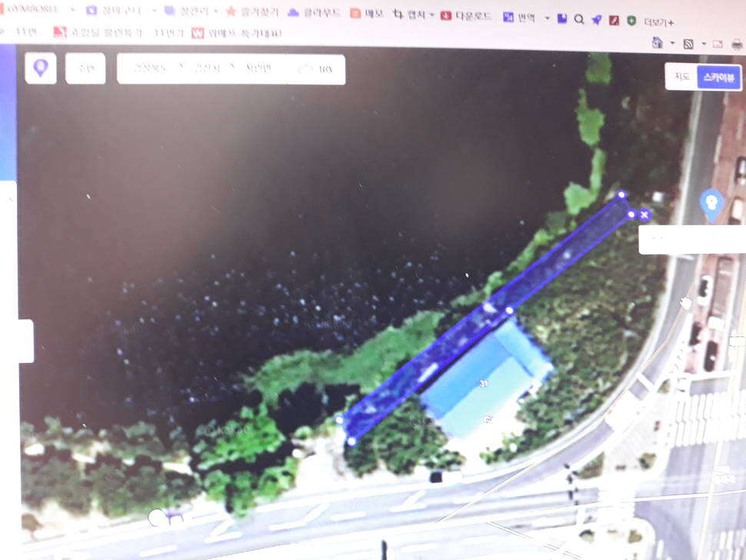Image resolution: width=746 pixels, height=560 pixels.
Task: Delete the drawn polygon with X button
Action: pyautogui.click(x=644, y=215)
